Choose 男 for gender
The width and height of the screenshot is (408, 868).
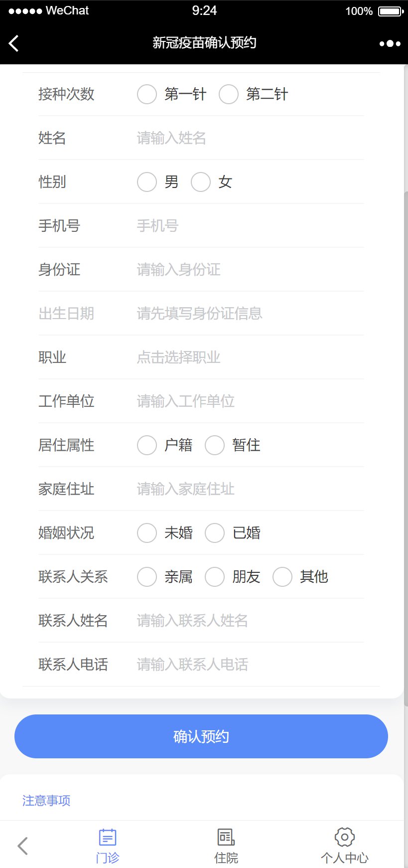(x=147, y=182)
